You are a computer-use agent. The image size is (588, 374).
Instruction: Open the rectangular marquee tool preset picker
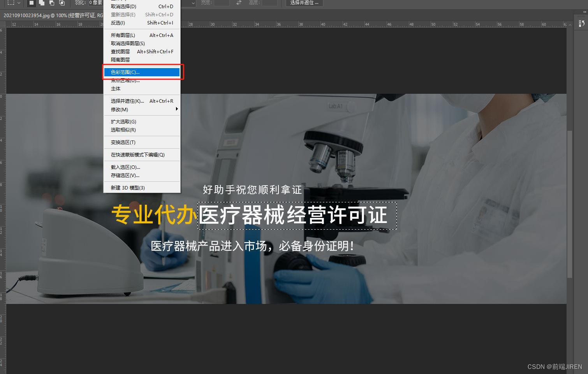pos(19,3)
